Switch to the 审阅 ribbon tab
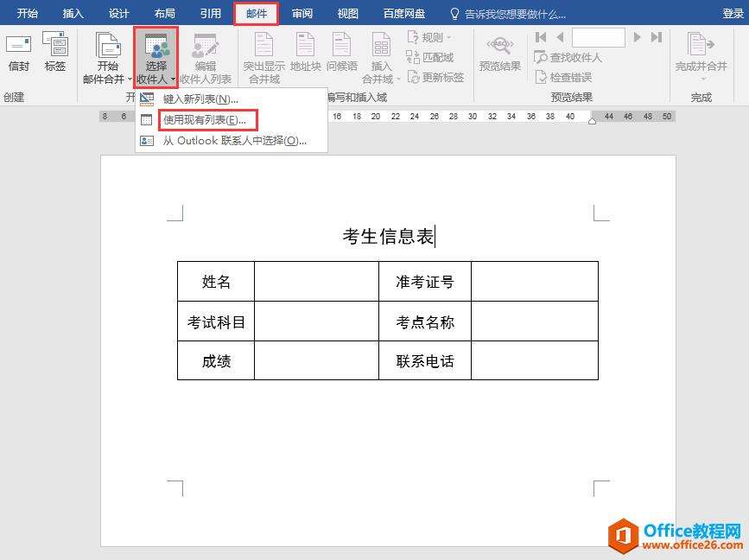The height and width of the screenshot is (560, 749). coord(302,13)
